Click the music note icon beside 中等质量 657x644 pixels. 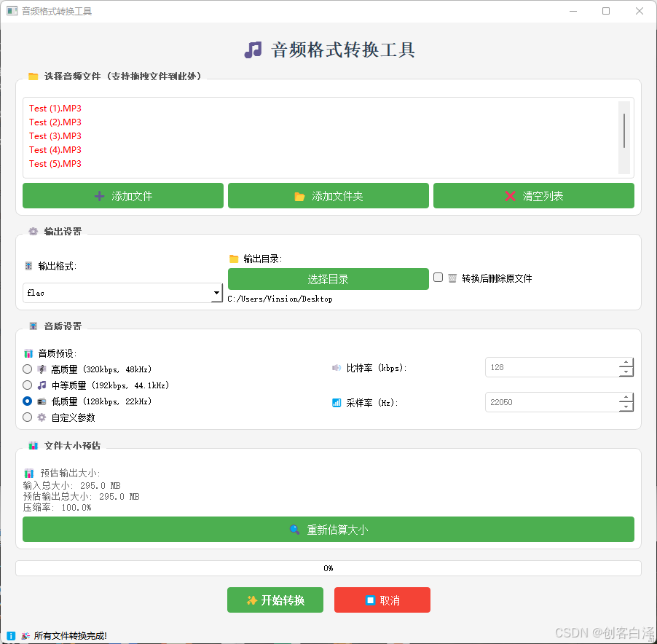tap(42, 385)
